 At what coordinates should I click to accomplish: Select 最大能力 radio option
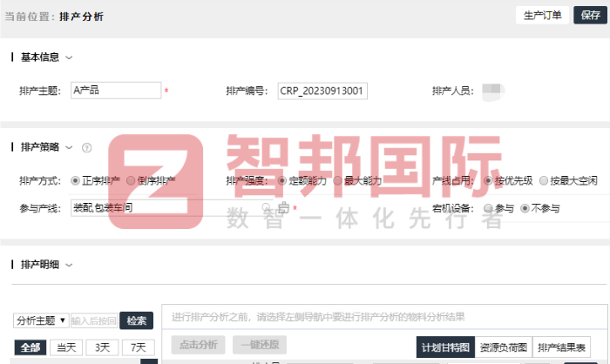point(338,180)
